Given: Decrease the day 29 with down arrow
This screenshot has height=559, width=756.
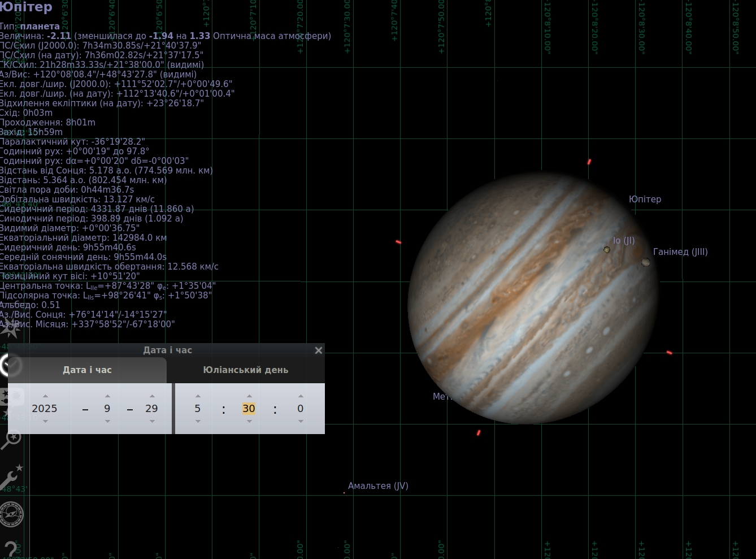Looking at the screenshot, I should tap(152, 421).
